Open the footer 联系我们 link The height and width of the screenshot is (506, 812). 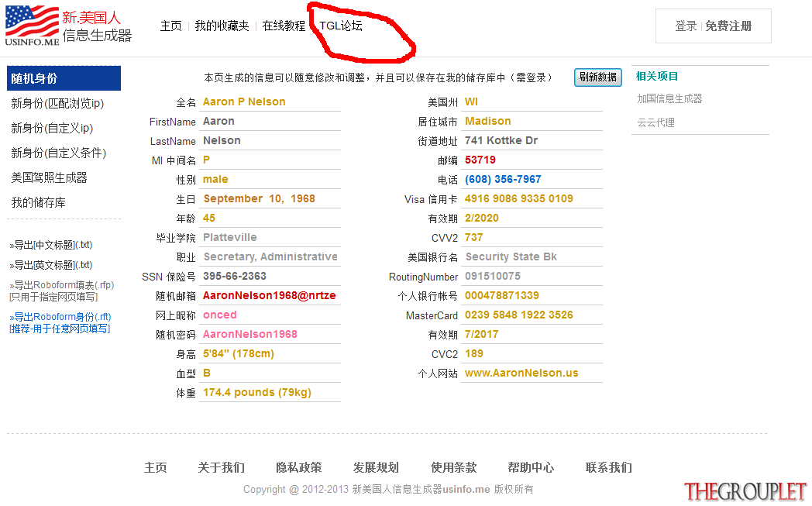pyautogui.click(x=608, y=468)
